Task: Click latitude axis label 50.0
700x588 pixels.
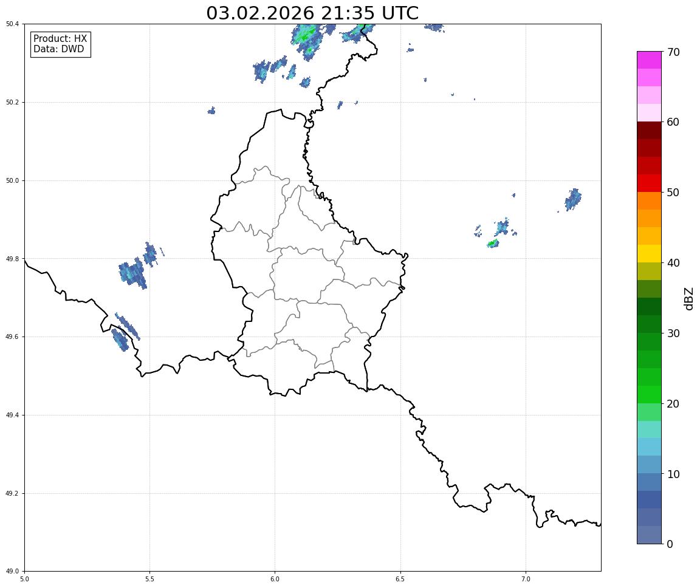Action: point(13,180)
